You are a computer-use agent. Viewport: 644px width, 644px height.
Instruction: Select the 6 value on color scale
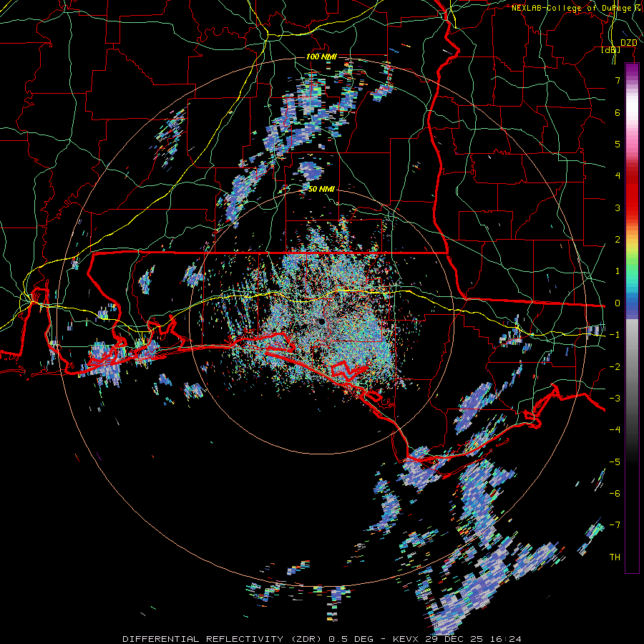618,112
